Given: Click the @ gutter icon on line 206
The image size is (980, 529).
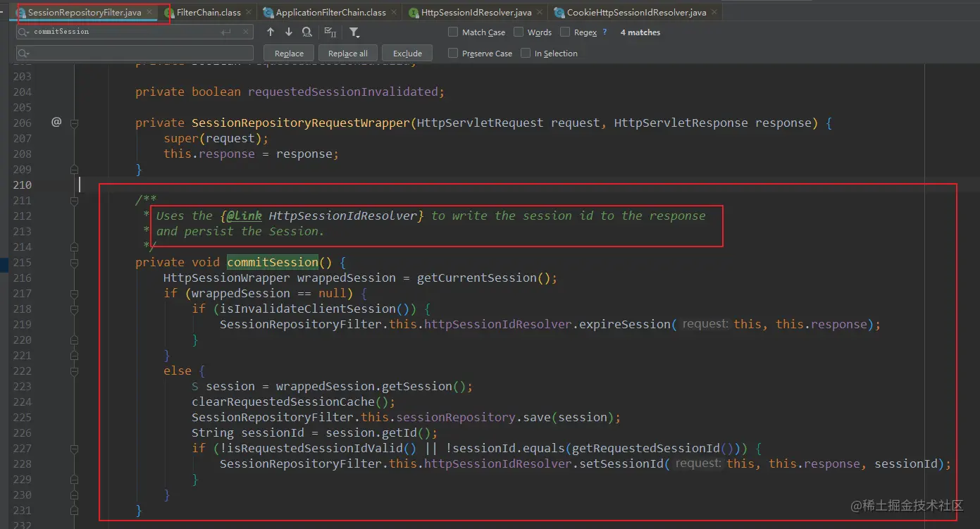Looking at the screenshot, I should (x=56, y=123).
